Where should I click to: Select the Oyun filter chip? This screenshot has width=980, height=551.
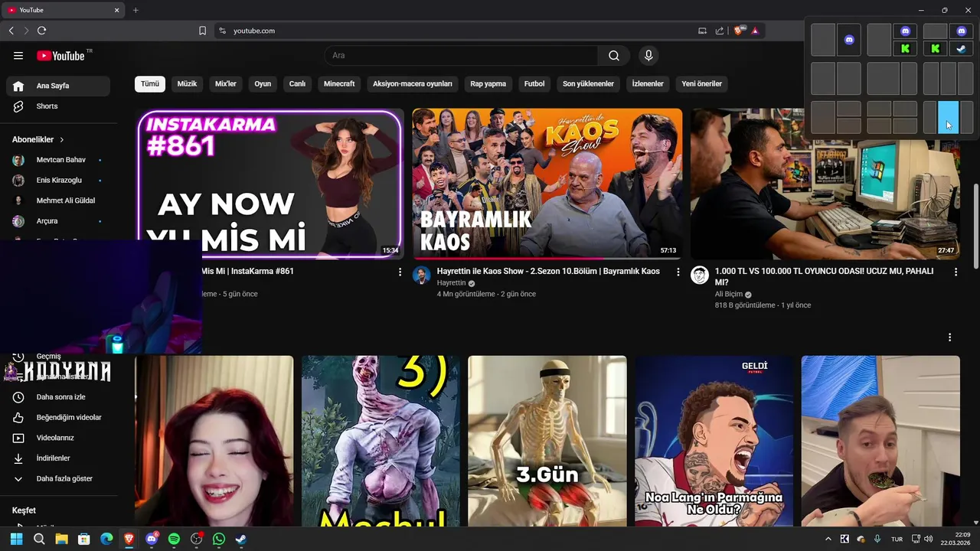pyautogui.click(x=263, y=83)
